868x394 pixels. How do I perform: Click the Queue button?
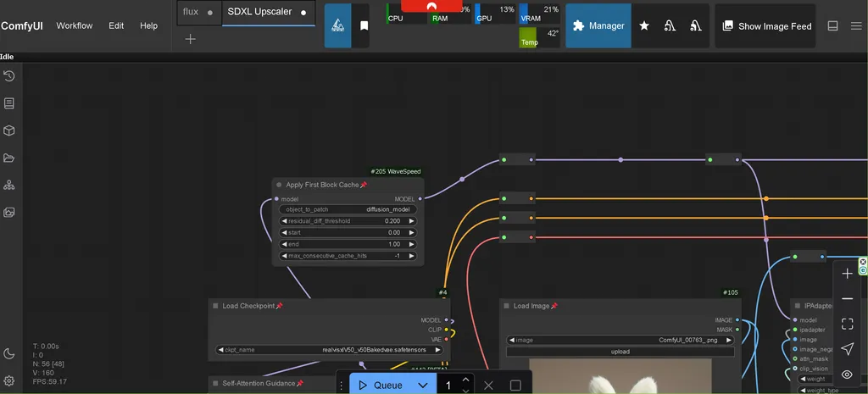tap(381, 386)
